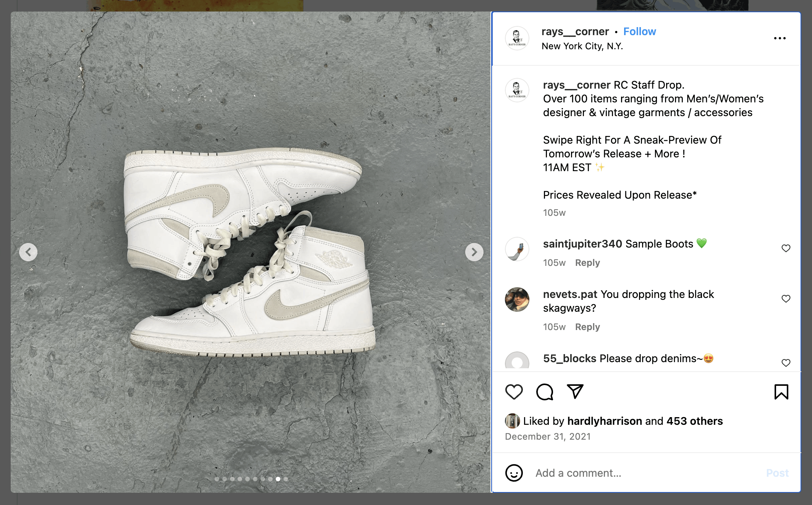Follow the rays__corner account
The height and width of the screenshot is (505, 812).
click(x=639, y=31)
